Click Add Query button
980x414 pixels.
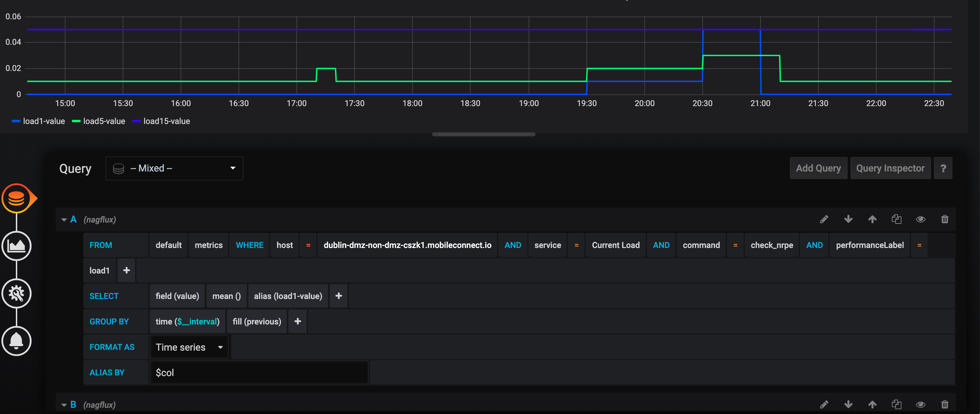pyautogui.click(x=818, y=168)
